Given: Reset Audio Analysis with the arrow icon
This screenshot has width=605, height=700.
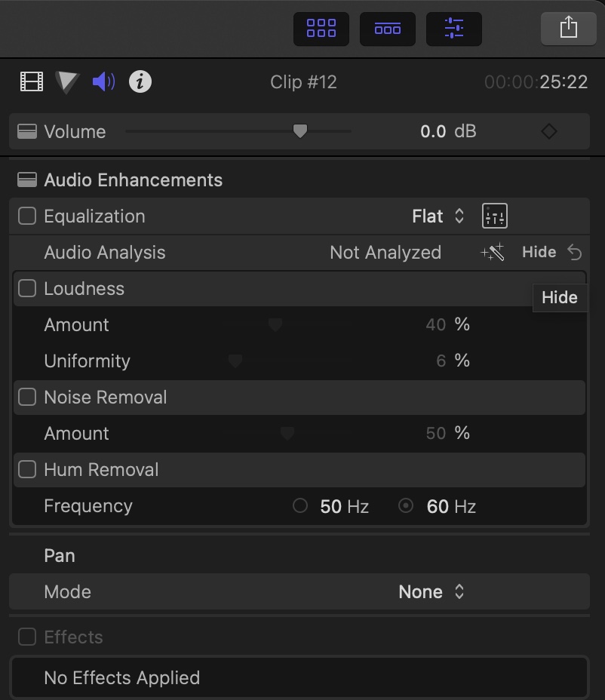Looking at the screenshot, I should coord(575,253).
